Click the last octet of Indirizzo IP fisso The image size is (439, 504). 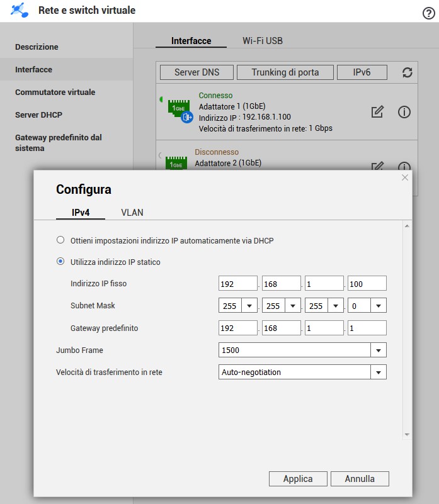[x=367, y=284]
